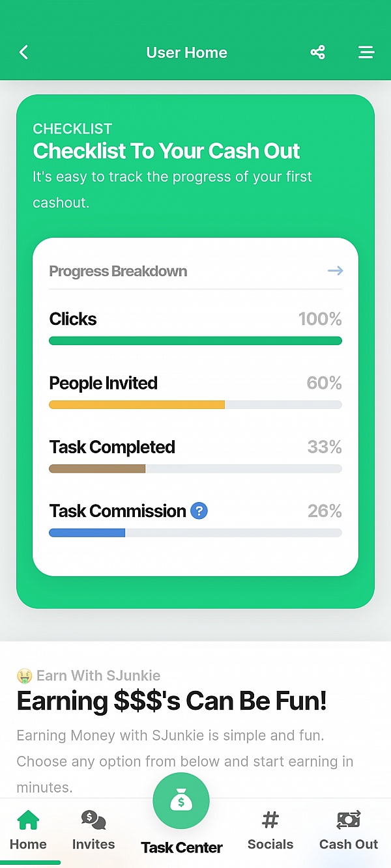Open the Invites tab label
The height and width of the screenshot is (868, 391).
pyautogui.click(x=93, y=845)
